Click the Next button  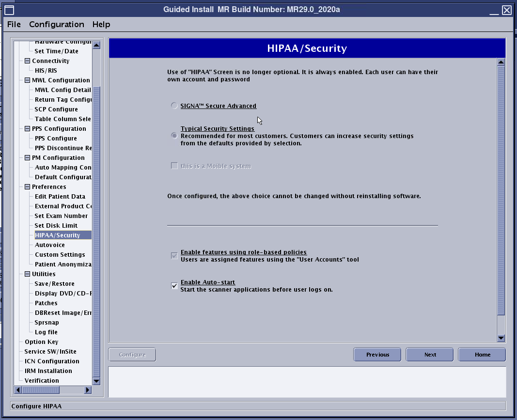[x=430, y=355]
